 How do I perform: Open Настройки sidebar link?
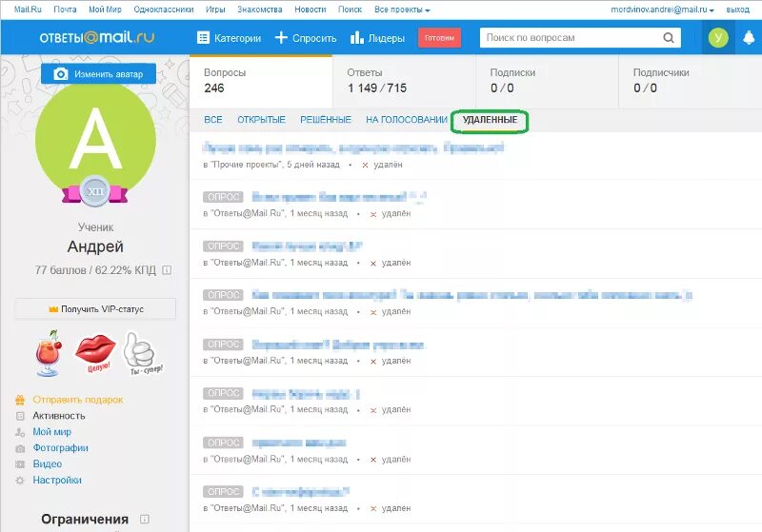[57, 480]
